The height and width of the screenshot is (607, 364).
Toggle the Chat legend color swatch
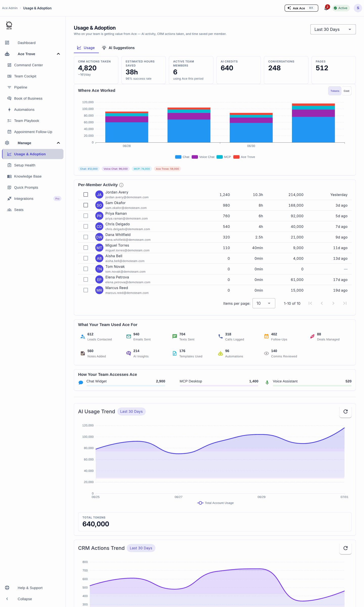(178, 157)
